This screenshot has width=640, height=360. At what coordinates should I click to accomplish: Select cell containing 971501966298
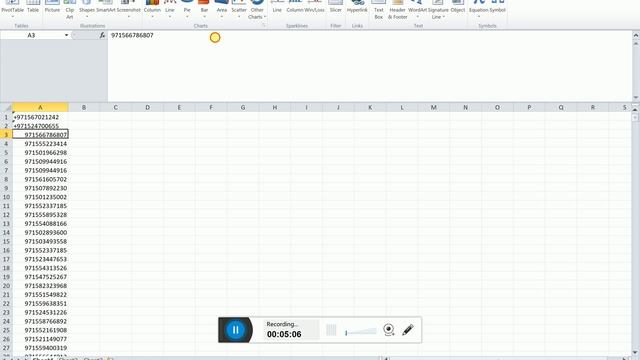pyautogui.click(x=40, y=153)
